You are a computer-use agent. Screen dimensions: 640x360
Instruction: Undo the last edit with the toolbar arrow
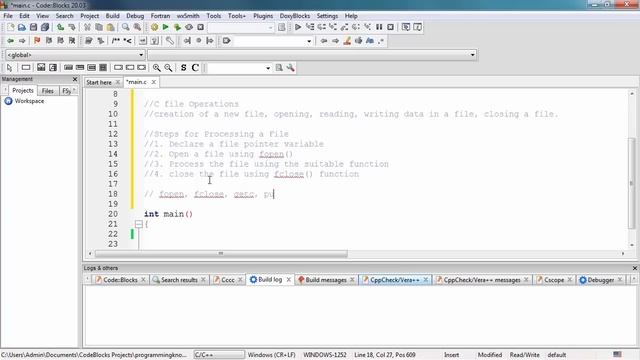(60, 27)
